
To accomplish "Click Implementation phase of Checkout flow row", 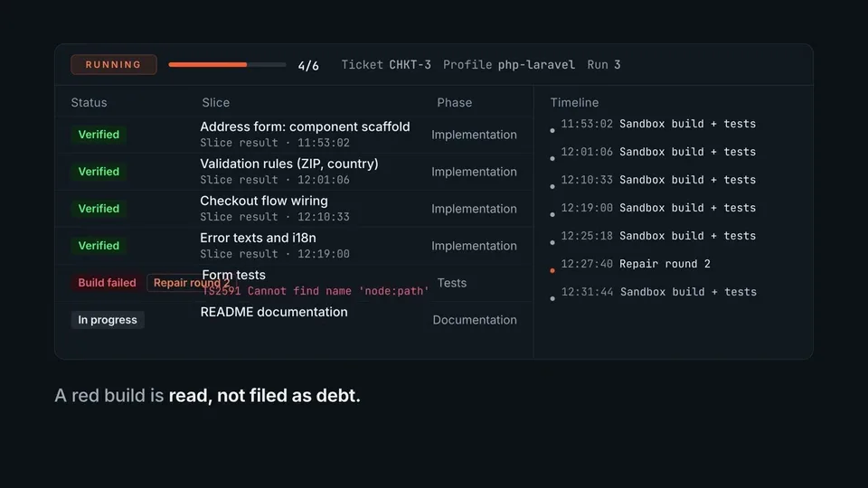I will 474,209.
